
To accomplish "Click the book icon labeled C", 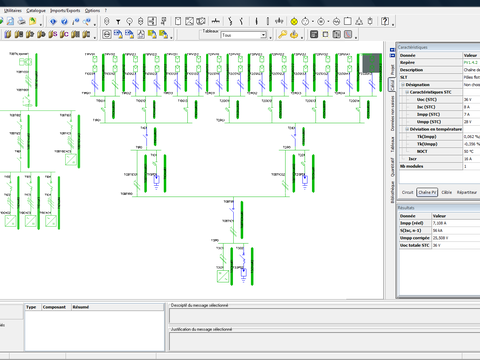I will pos(64,34).
